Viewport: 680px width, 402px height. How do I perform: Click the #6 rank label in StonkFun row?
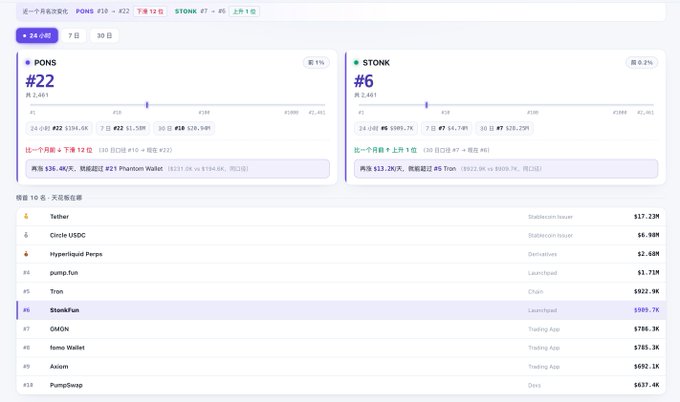click(x=26, y=310)
